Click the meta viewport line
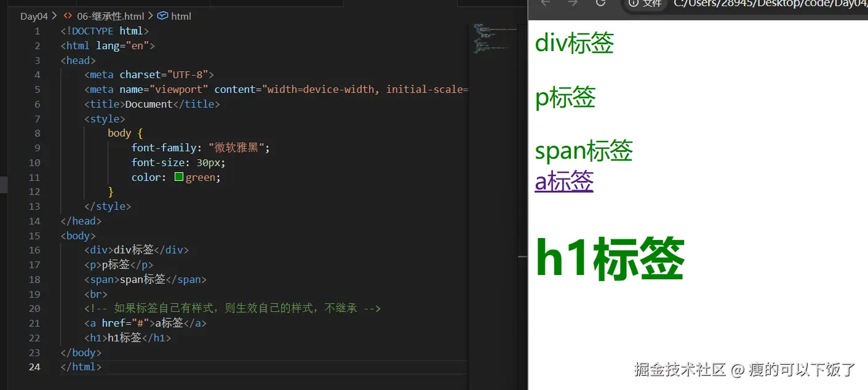This screenshot has width=868, height=390. point(276,89)
